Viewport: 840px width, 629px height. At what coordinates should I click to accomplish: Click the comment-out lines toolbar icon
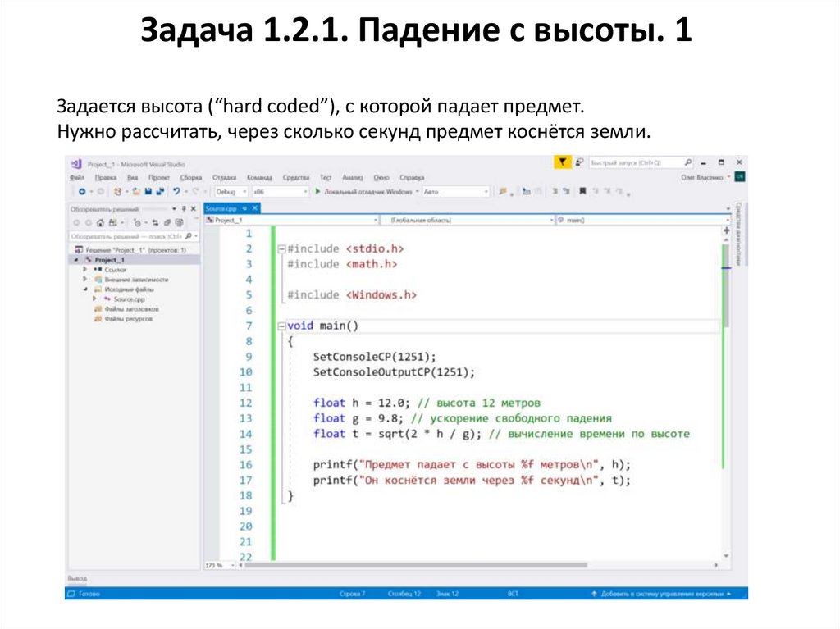555,191
